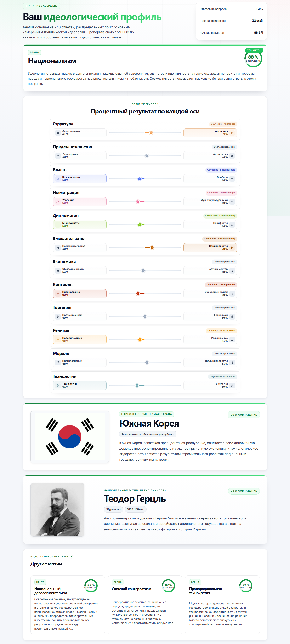Click the Частный сектор dollar icon
The image size is (290, 644).
(x=232, y=271)
